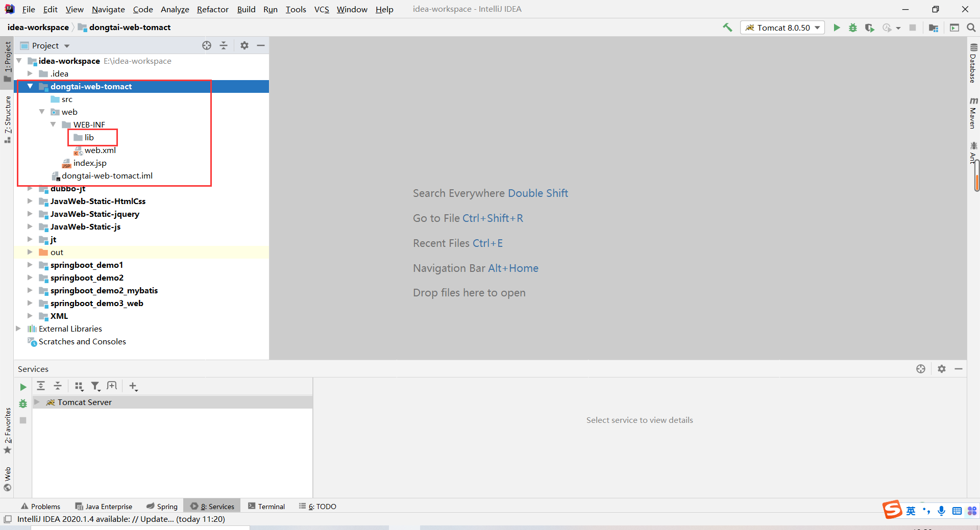The image size is (980, 530).
Task: Toggle the 1: Project tool window stripe
Action: (7, 62)
